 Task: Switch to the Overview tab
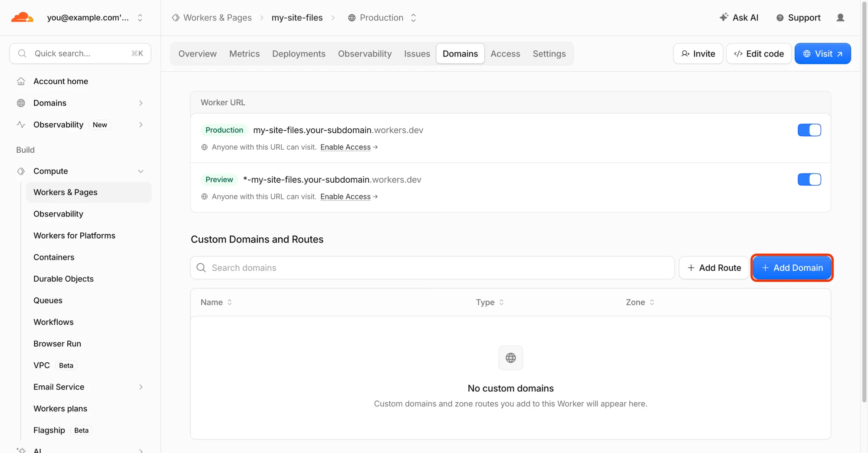(x=197, y=53)
